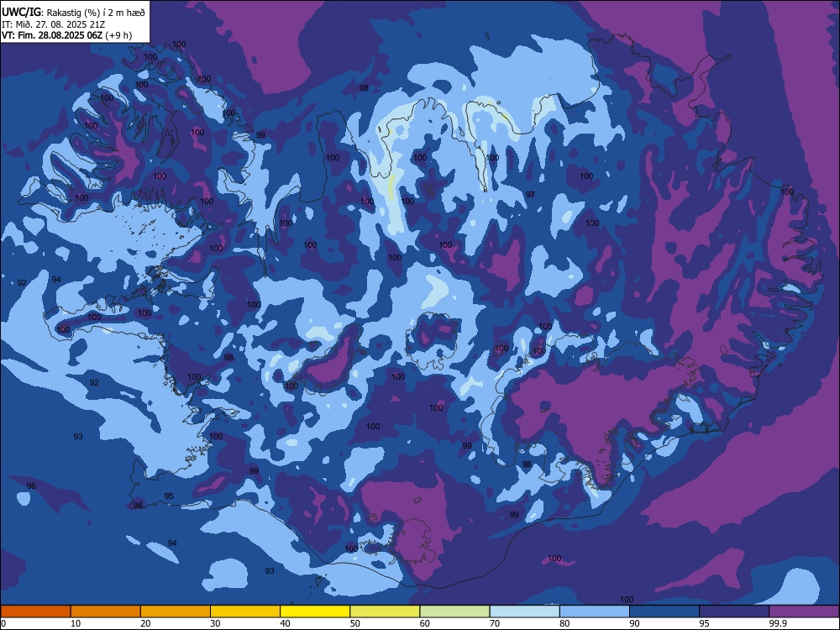Click legend tick label 20

pyautogui.click(x=145, y=623)
